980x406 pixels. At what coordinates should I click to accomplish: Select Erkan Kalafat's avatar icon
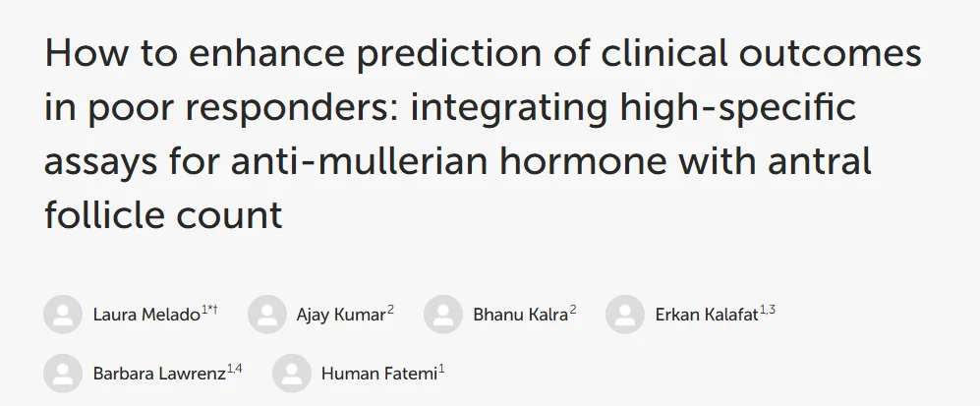pos(625,315)
